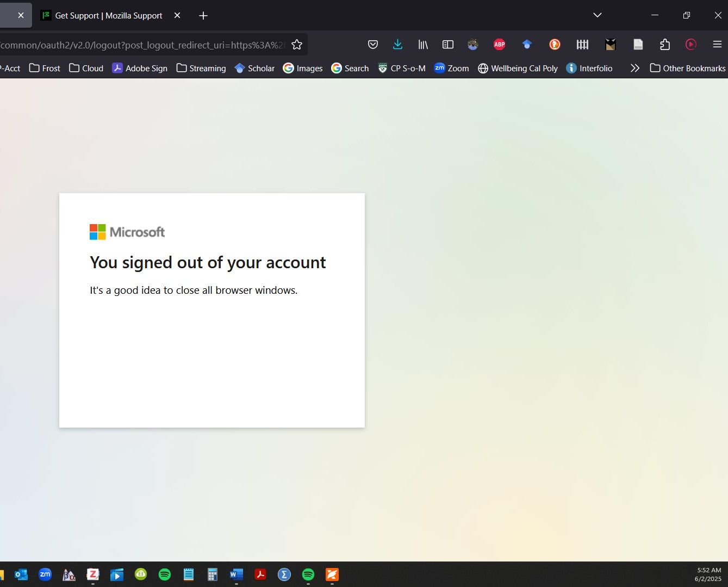
Task: Open the Extensions puzzle piece menu
Action: (x=665, y=45)
